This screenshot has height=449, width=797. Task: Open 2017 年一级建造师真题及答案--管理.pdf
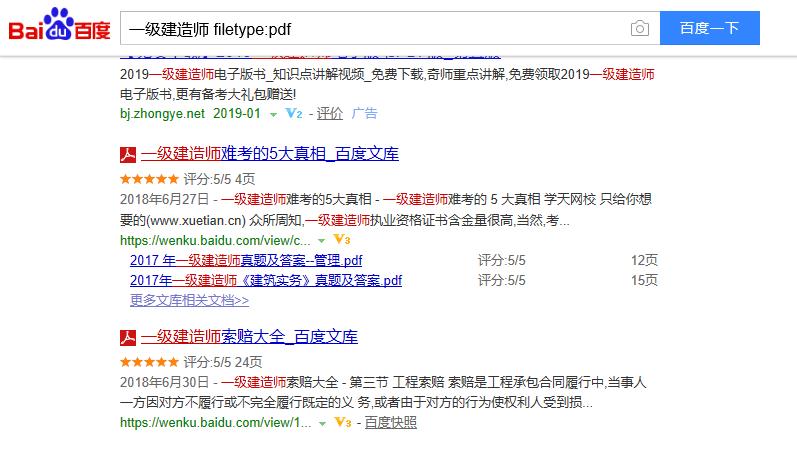tap(246, 260)
